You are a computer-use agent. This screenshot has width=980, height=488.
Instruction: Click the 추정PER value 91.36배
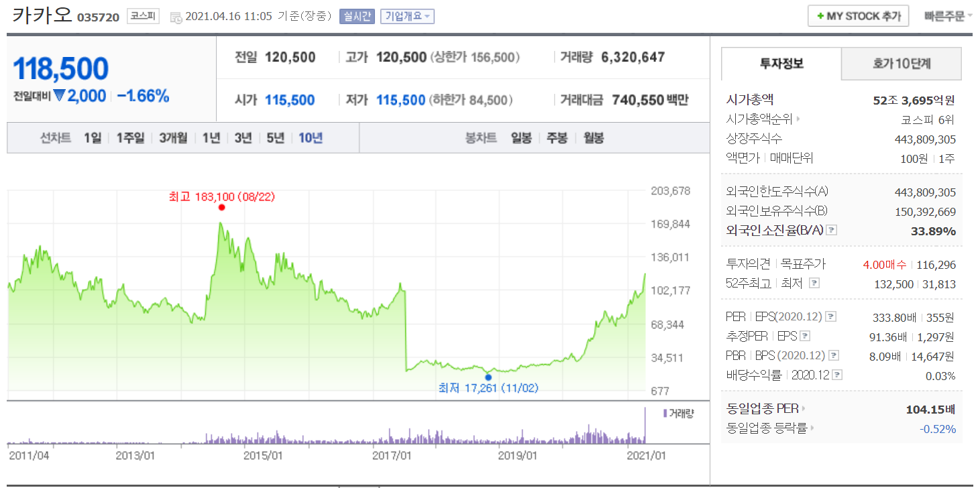[887, 337]
